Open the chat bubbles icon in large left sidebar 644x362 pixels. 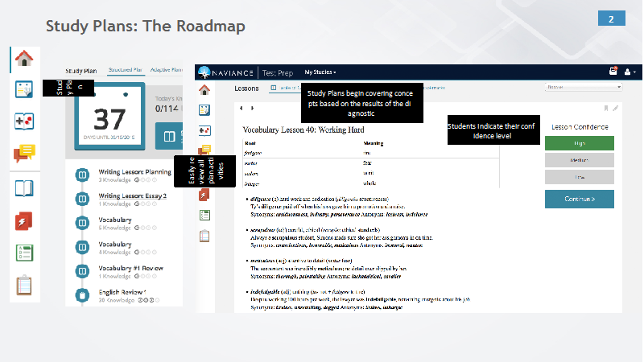coord(24,153)
